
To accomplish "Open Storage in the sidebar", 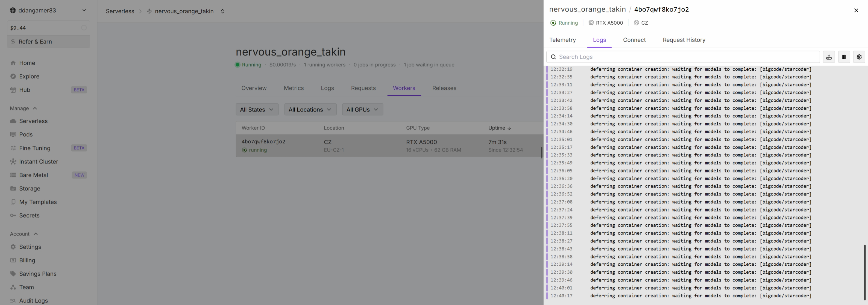I will coord(30,188).
